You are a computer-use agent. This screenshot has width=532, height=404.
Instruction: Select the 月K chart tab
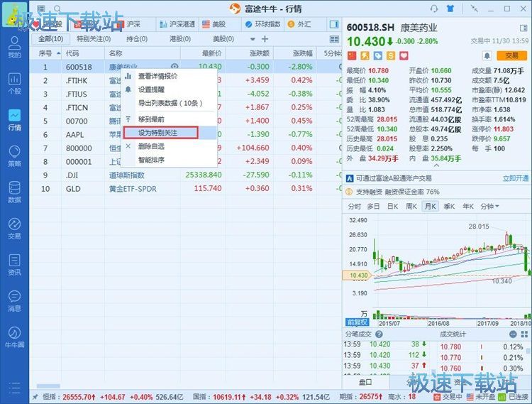[x=431, y=206]
